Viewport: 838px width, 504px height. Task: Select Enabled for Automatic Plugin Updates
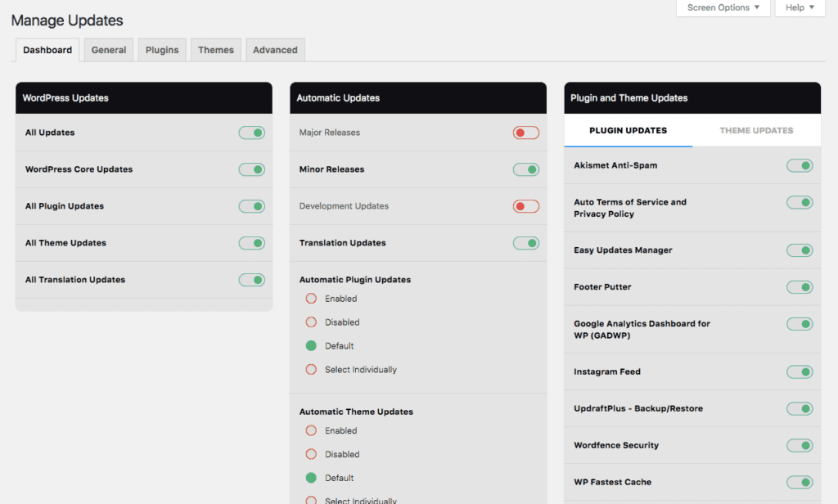point(311,299)
